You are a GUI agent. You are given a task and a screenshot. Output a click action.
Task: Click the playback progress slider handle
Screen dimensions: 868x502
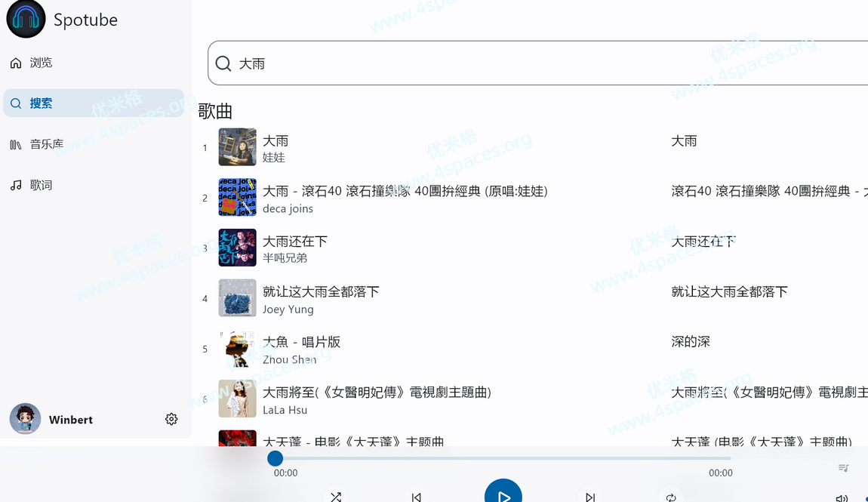point(275,458)
